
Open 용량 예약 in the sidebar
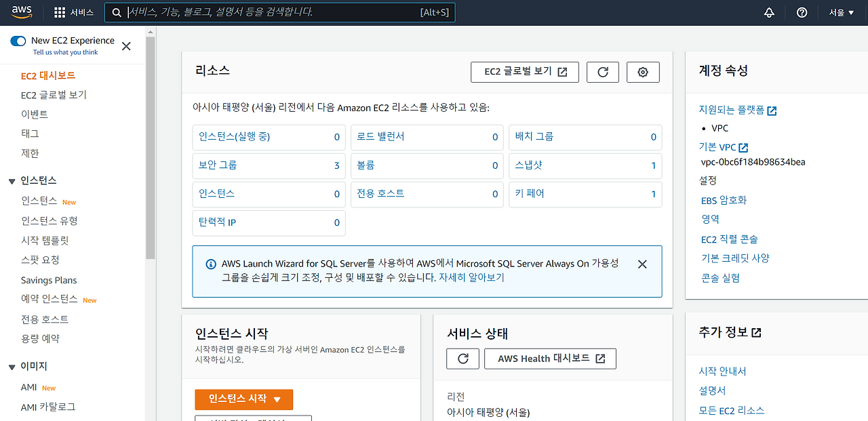coord(40,338)
